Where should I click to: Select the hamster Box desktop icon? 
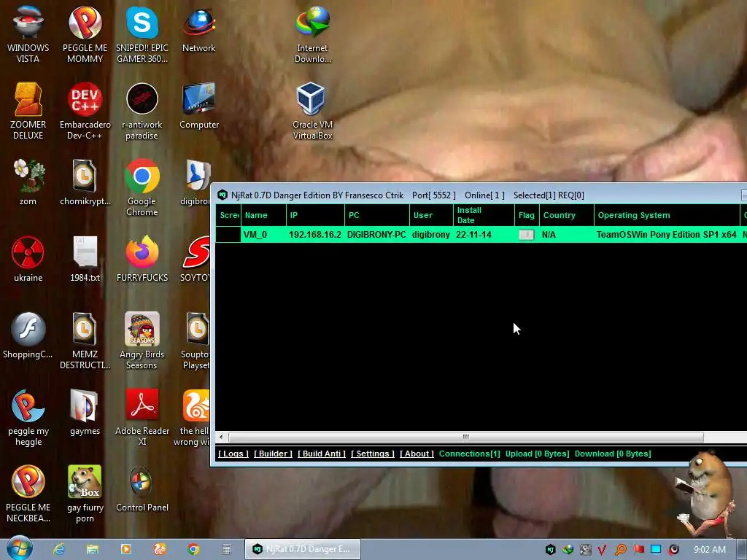click(85, 494)
